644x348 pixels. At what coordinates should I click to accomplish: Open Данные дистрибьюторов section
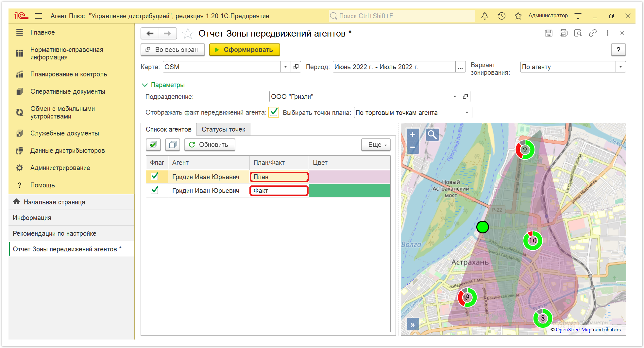click(x=67, y=150)
